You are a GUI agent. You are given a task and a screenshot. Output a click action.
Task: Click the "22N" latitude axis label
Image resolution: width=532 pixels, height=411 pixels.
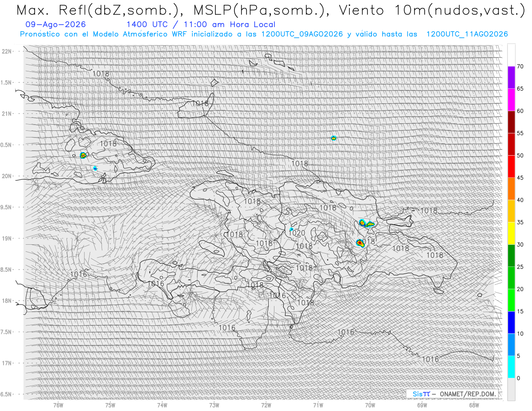8,51
